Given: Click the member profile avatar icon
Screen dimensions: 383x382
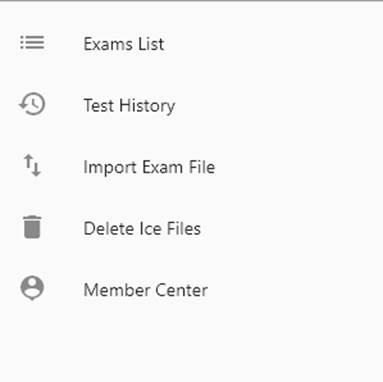Looking at the screenshot, I should pyautogui.click(x=32, y=288).
